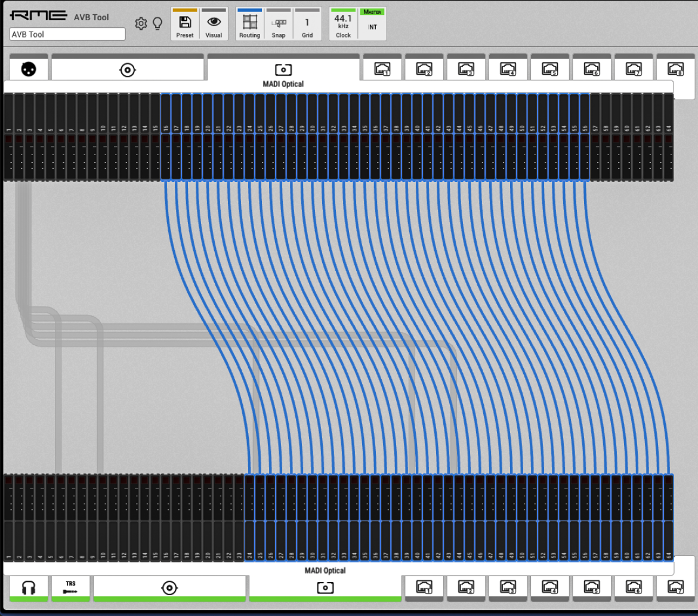
Task: Open AVB stream 2 output in the bottom row
Action: [466, 589]
